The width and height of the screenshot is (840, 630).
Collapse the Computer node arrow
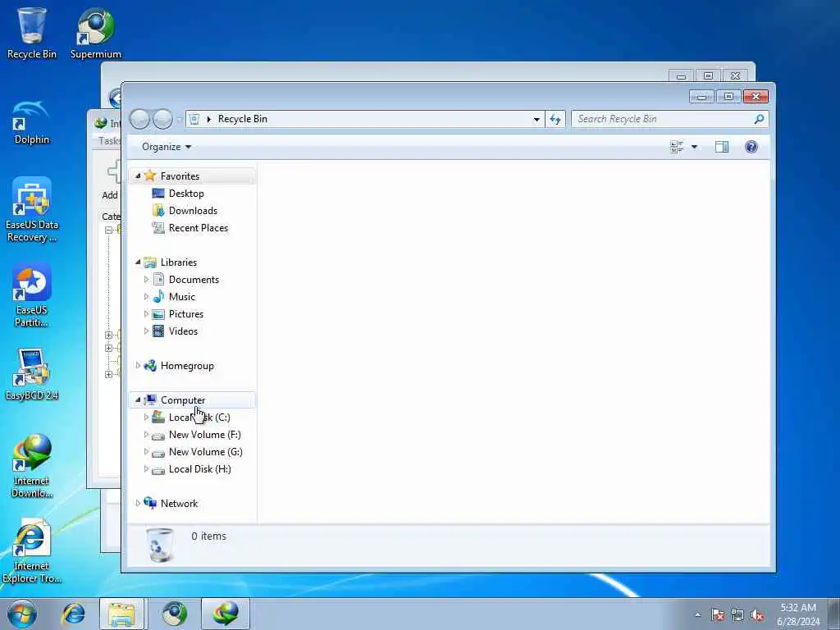[138, 399]
